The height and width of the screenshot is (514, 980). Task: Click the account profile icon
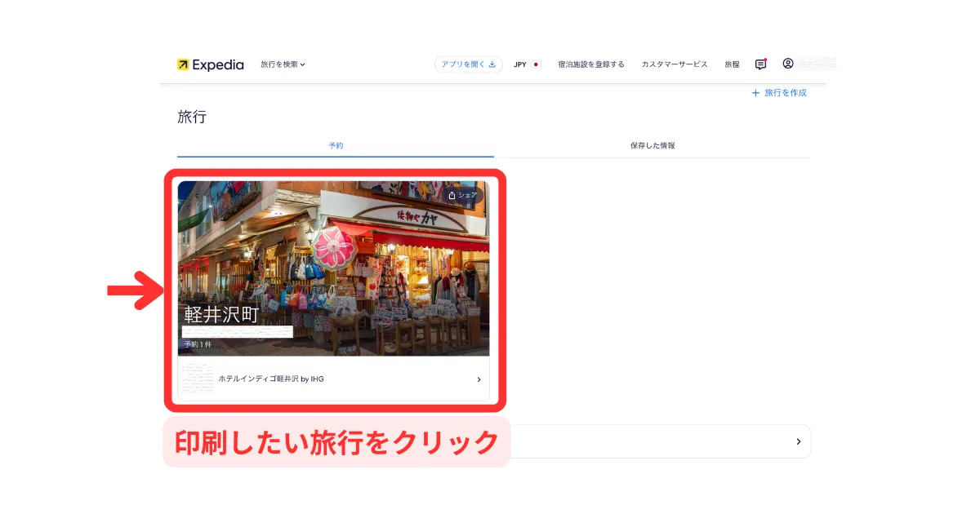point(788,64)
